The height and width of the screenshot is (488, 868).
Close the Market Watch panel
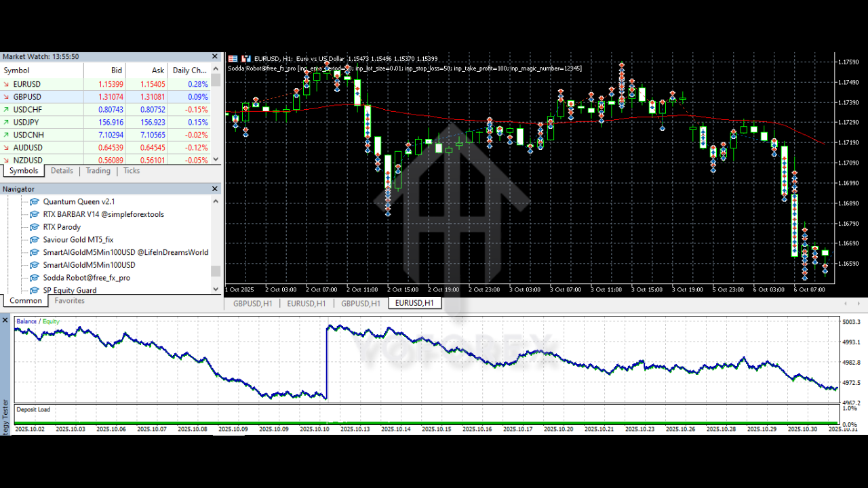tap(216, 57)
